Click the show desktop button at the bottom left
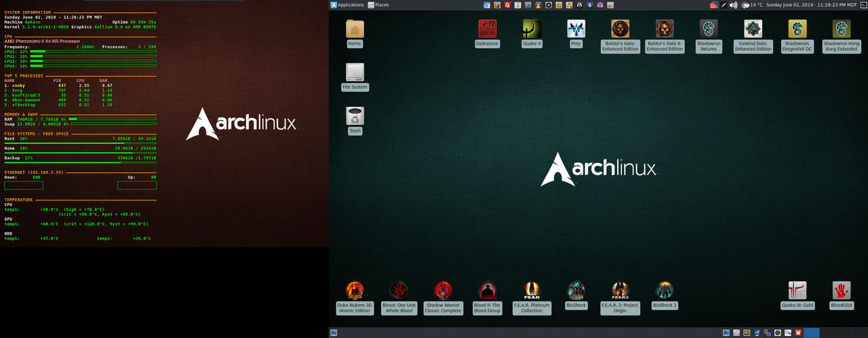The image size is (868, 338). coord(334,333)
